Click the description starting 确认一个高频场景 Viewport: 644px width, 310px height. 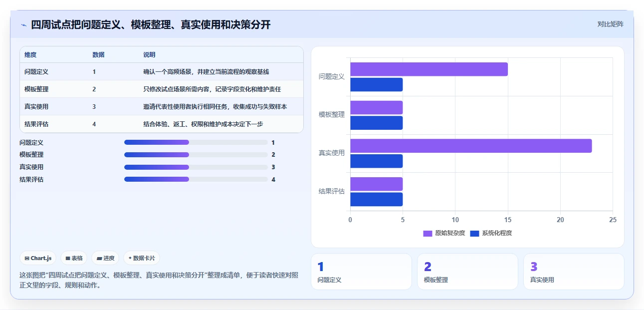point(206,72)
